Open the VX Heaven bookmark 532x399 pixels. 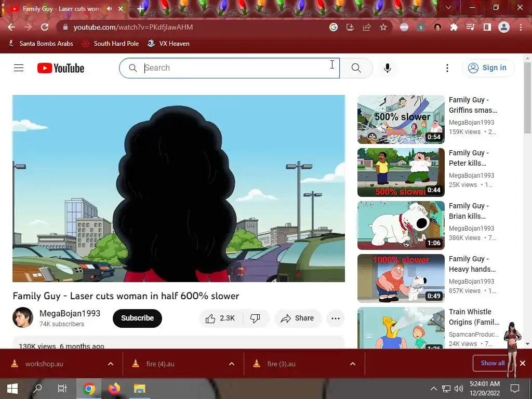point(169,44)
